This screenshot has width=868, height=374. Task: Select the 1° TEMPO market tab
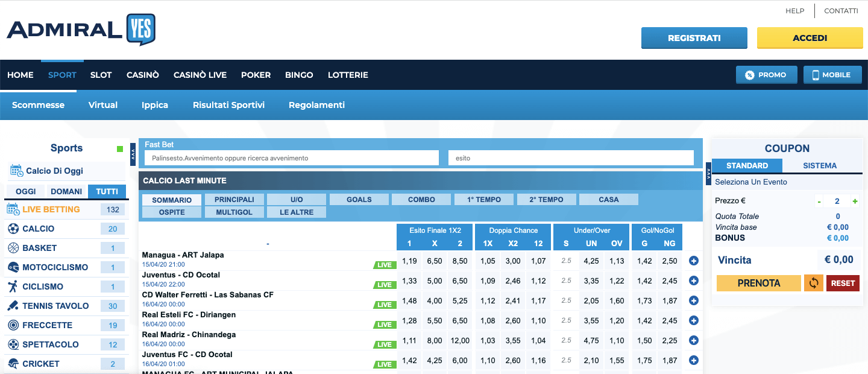coord(484,200)
